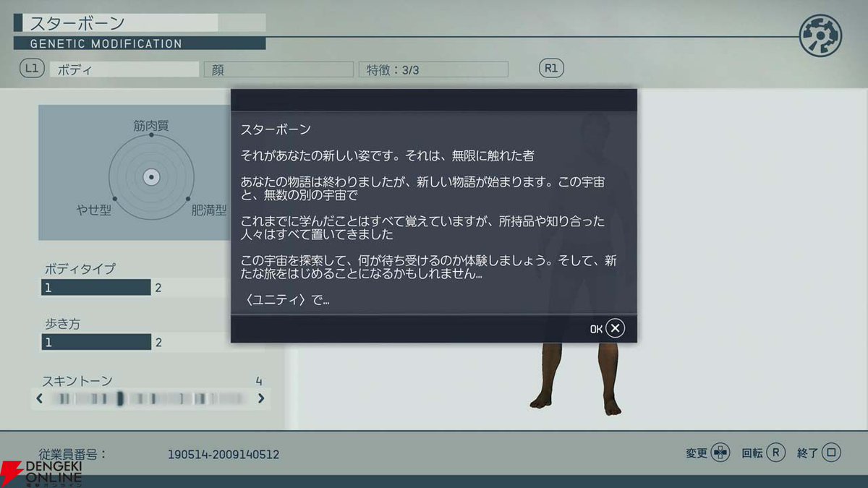Click the center dot of the body shape dial
This screenshot has width=868, height=488.
pyautogui.click(x=151, y=176)
